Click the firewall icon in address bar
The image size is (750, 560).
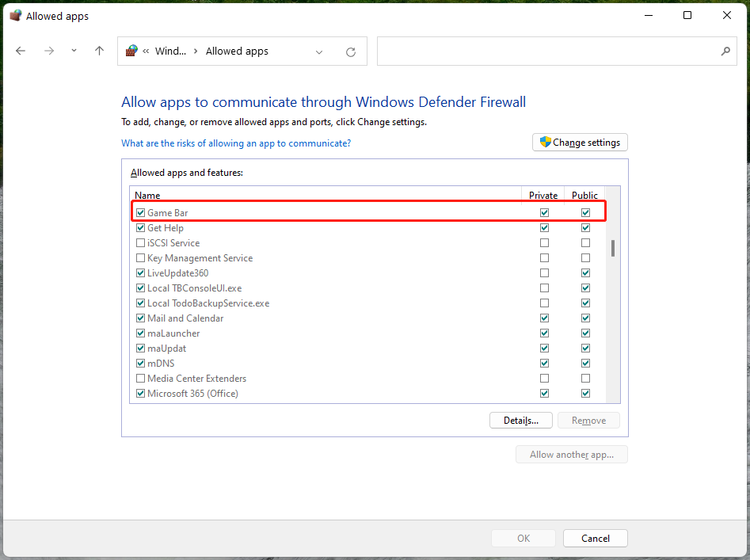(x=132, y=51)
